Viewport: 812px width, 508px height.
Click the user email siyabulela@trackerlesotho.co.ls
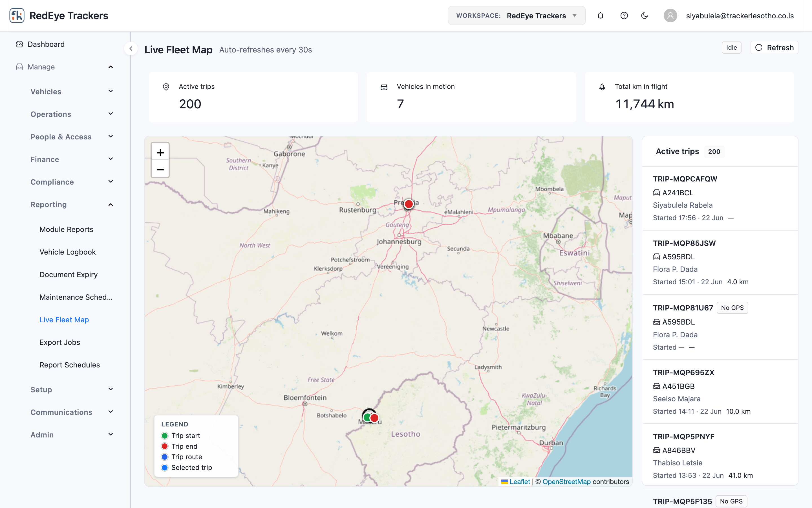(740, 16)
